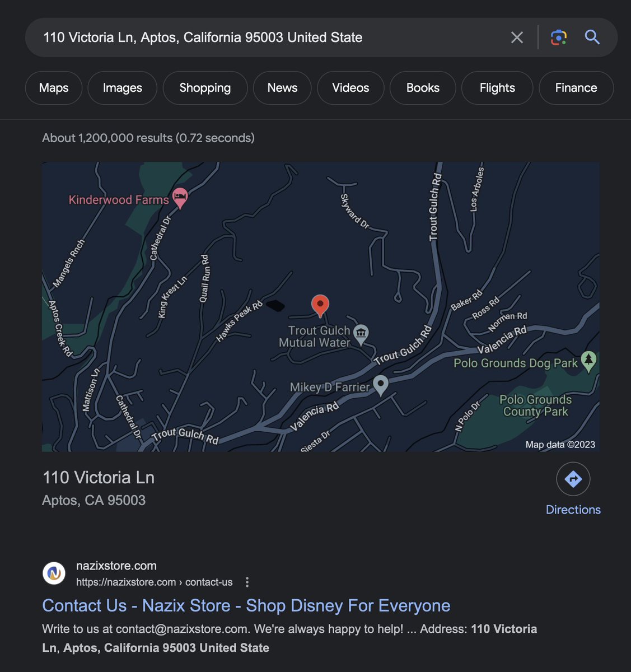This screenshot has height=672, width=631.
Task: Open the Books results tab
Action: (x=423, y=88)
